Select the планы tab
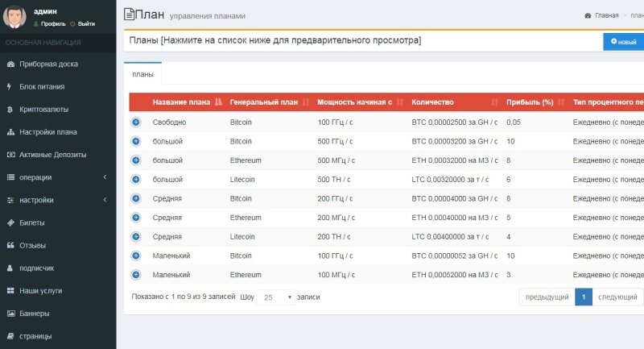Viewport: 644px width, 349px height. click(x=143, y=73)
